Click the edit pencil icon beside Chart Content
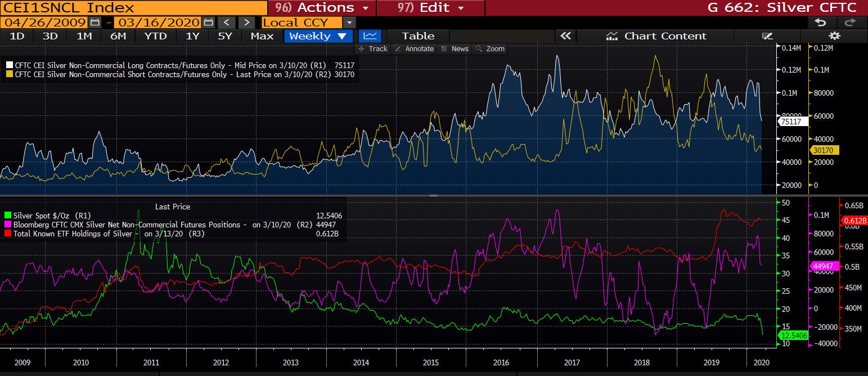Image resolution: width=868 pixels, height=376 pixels. tap(767, 36)
